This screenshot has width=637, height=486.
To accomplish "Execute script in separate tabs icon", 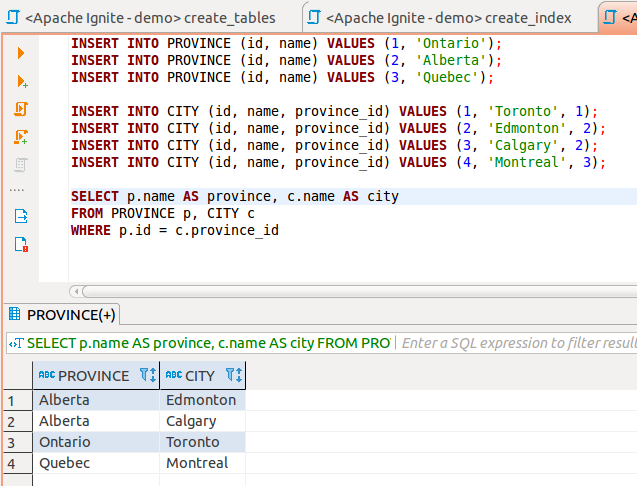I will tap(21, 137).
